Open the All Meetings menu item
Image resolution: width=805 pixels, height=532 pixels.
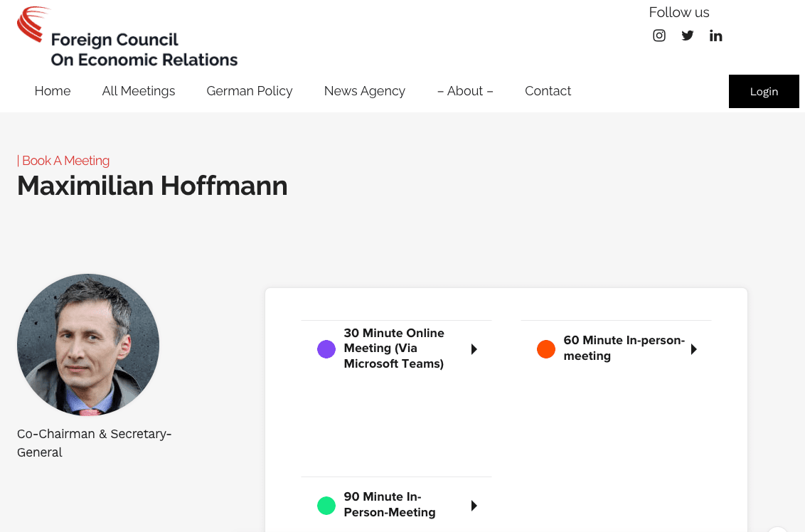pyautogui.click(x=139, y=91)
